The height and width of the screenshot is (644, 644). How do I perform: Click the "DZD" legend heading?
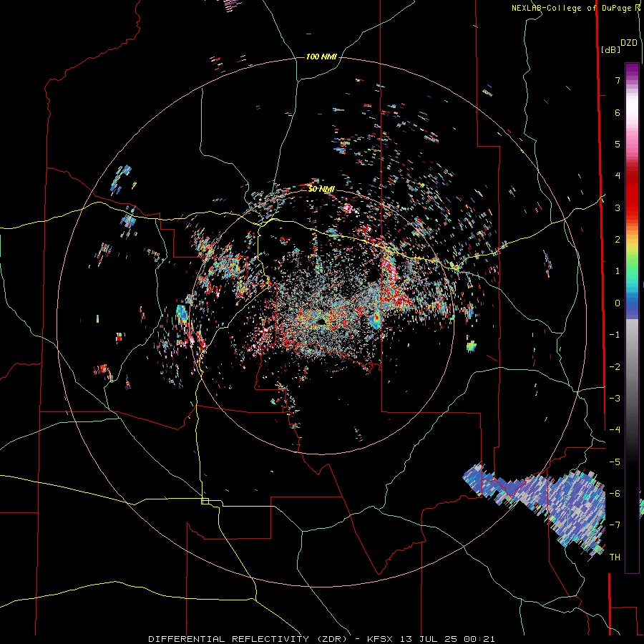629,43
